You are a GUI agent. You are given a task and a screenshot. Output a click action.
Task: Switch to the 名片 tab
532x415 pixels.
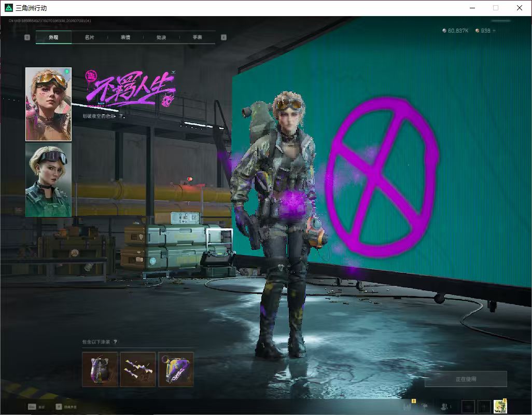[89, 37]
